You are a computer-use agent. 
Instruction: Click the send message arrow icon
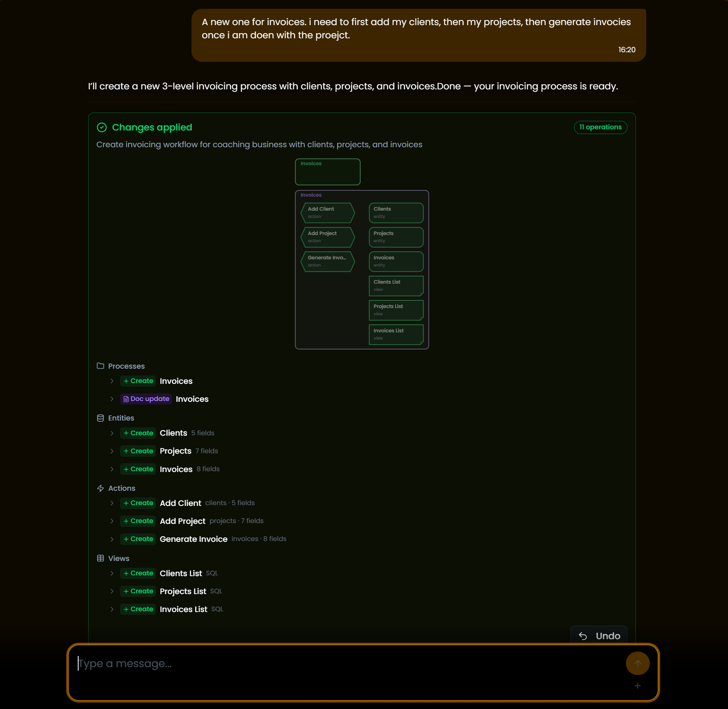637,663
